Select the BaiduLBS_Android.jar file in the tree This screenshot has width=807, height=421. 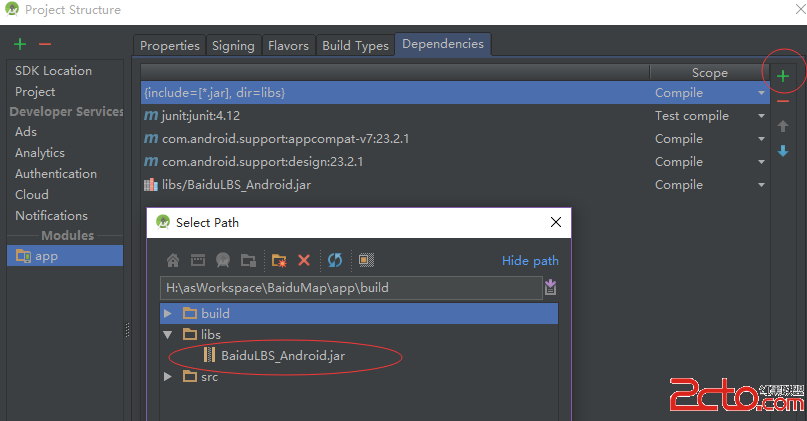tap(283, 356)
